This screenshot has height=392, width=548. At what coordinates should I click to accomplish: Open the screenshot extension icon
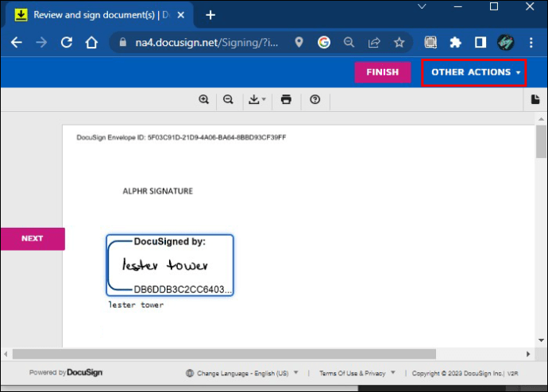coord(430,43)
